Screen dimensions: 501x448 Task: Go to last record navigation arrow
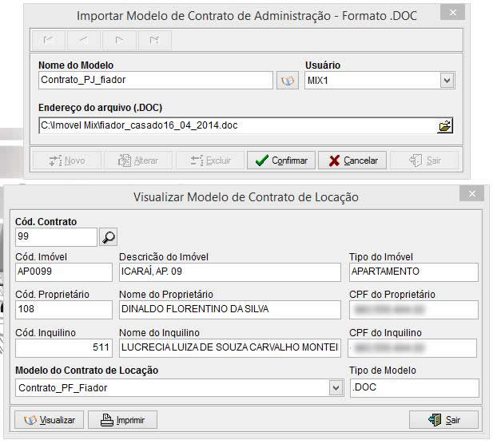click(154, 39)
